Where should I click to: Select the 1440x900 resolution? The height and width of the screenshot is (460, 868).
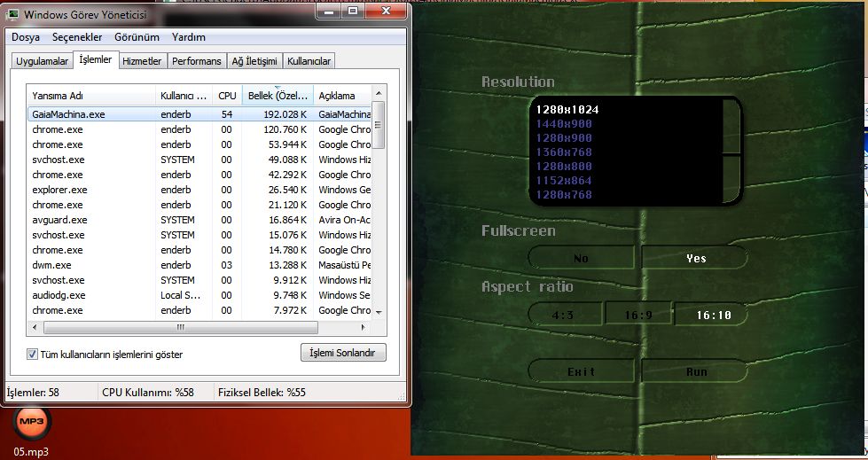tap(564, 123)
